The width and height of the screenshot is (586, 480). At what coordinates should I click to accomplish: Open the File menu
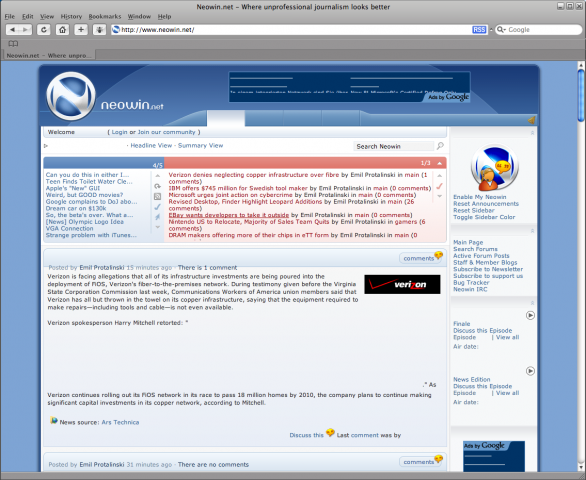10,16
